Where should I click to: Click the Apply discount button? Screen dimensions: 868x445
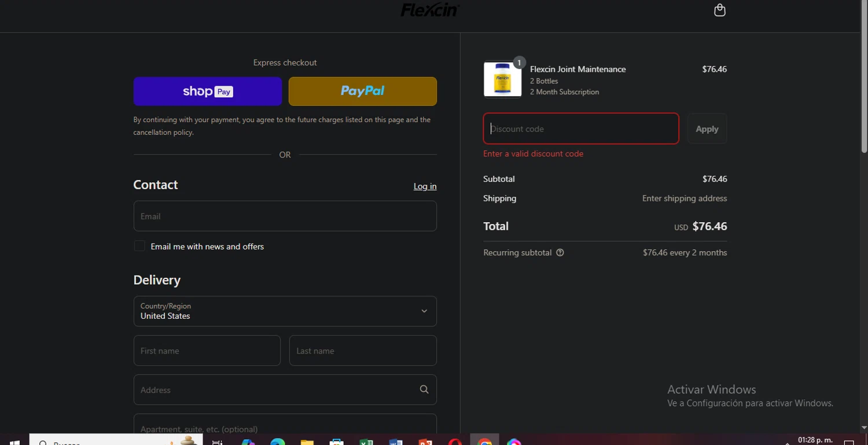(707, 128)
